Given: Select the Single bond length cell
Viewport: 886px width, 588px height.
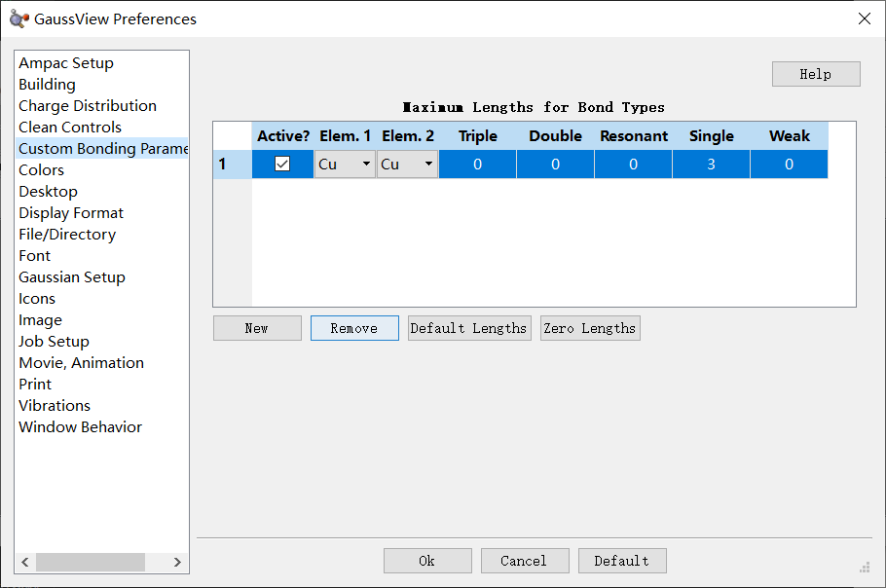Looking at the screenshot, I should point(711,165).
